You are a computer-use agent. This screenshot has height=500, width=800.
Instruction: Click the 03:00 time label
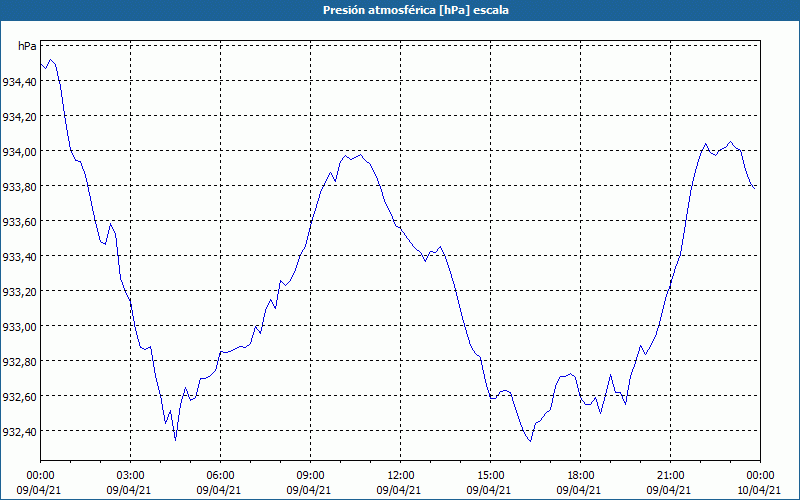point(131,476)
